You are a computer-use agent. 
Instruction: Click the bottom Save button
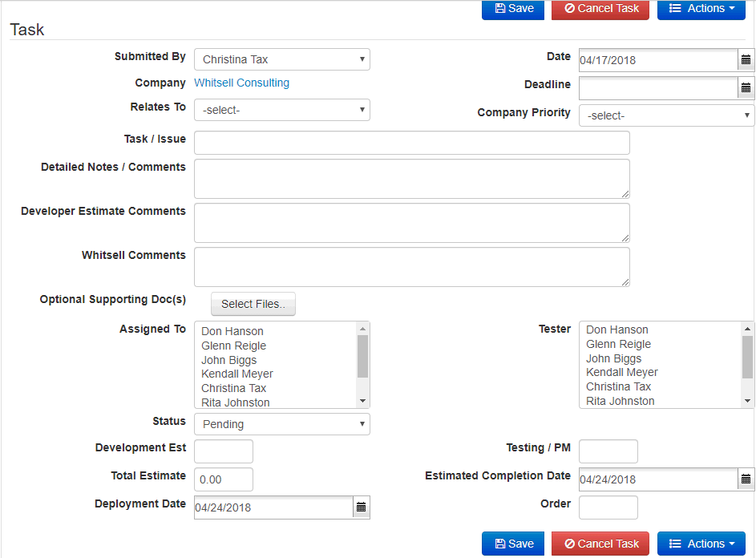pos(513,544)
